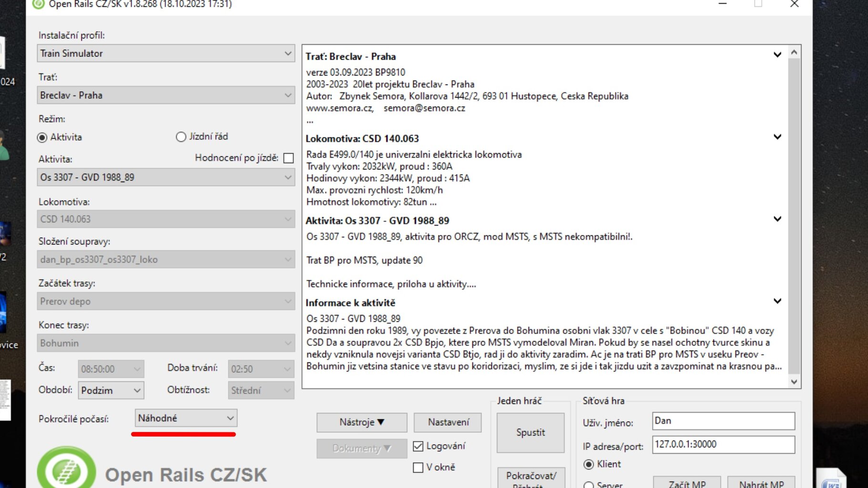This screenshot has height=488, width=868.
Task: Click the info panel scrollbar down arrow
Action: (x=794, y=381)
